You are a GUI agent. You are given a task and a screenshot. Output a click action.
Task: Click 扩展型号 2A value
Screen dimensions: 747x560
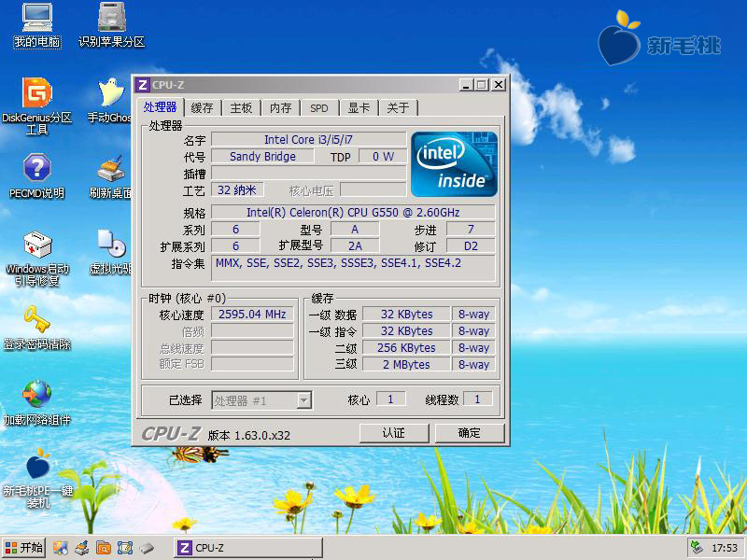click(x=355, y=246)
